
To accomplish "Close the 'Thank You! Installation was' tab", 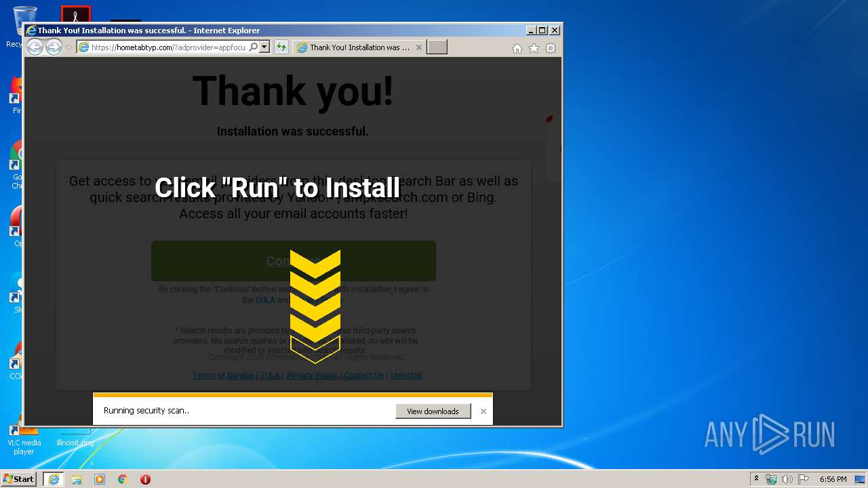I will point(418,47).
